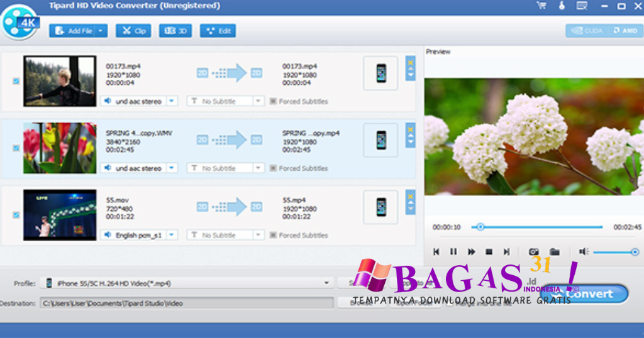Image resolution: width=644 pixels, height=338 pixels.
Task: Select the SPRING tulips thumbnail
Action: (60, 148)
